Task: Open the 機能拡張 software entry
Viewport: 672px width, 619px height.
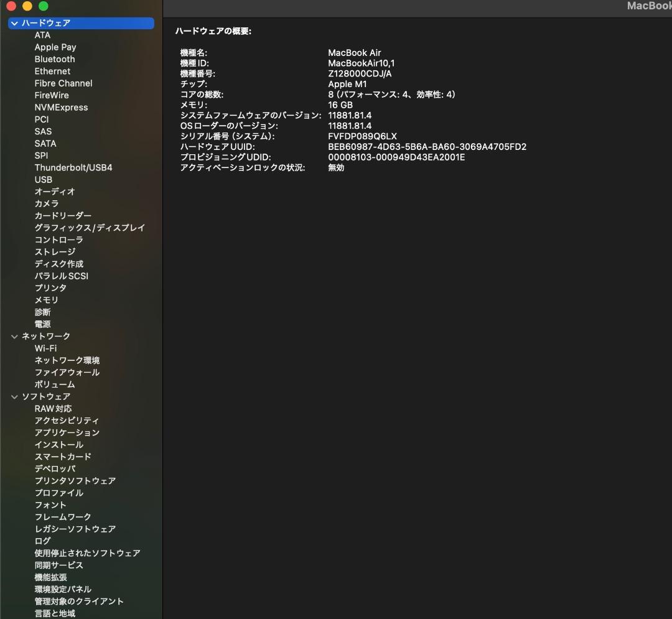Action: pos(50,577)
